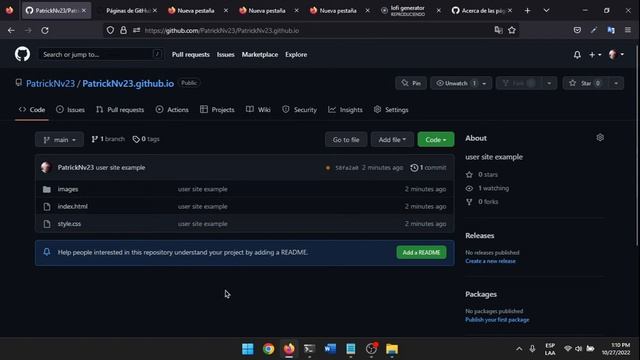
Task: Open the style.css file
Action: click(x=69, y=224)
